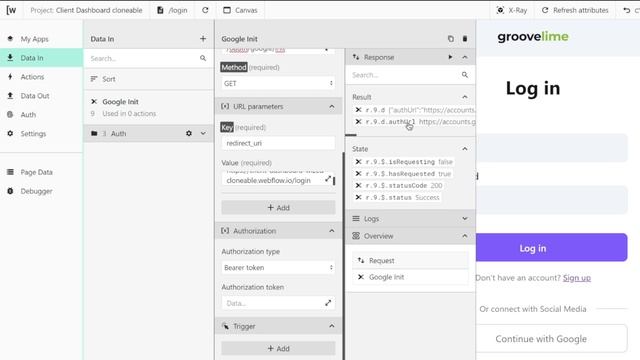Image resolution: width=640 pixels, height=360 pixels.
Task: Collapse the State section
Action: coord(464,149)
